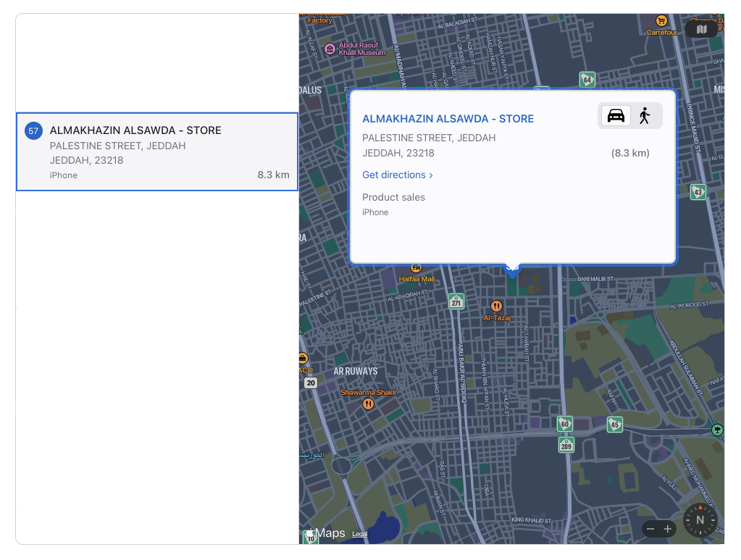The height and width of the screenshot is (560, 741).
Task: Zoom out with the minus button
Action: pyautogui.click(x=650, y=530)
